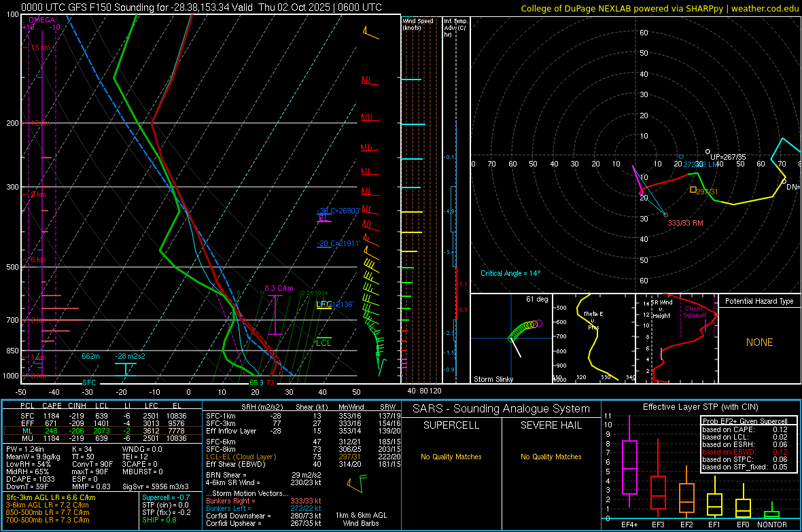Select the red 'based on EBWD' probability row
802x532 pixels.
tap(745, 452)
